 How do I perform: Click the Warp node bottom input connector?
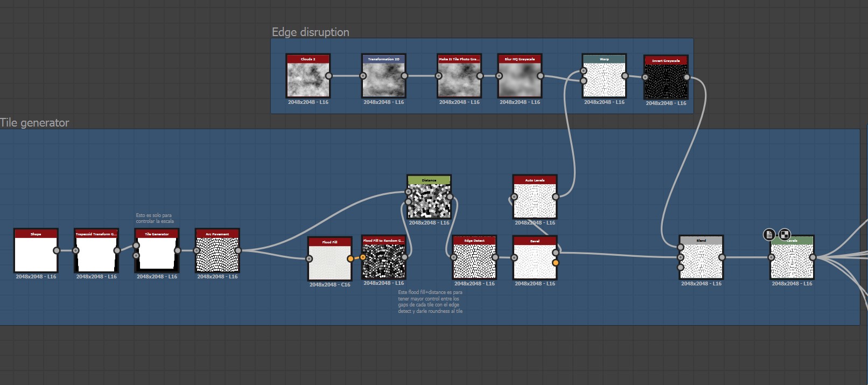point(583,81)
